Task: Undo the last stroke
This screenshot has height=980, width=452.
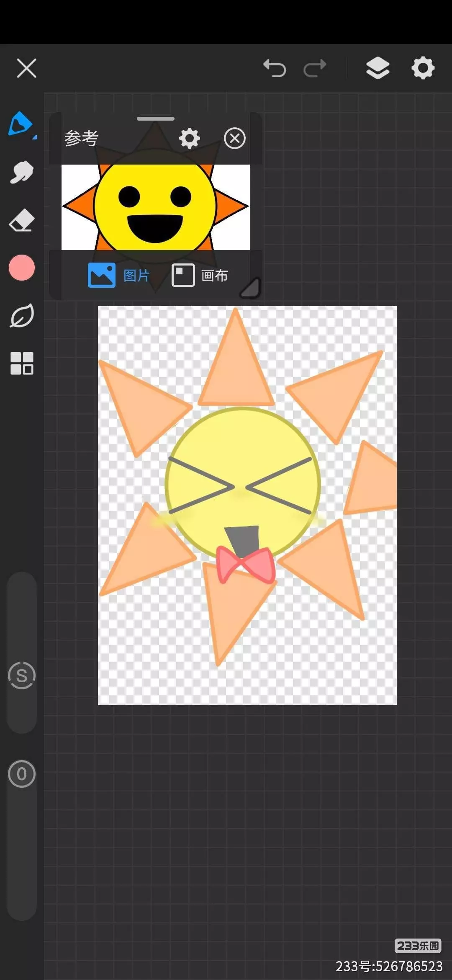Action: pos(275,68)
